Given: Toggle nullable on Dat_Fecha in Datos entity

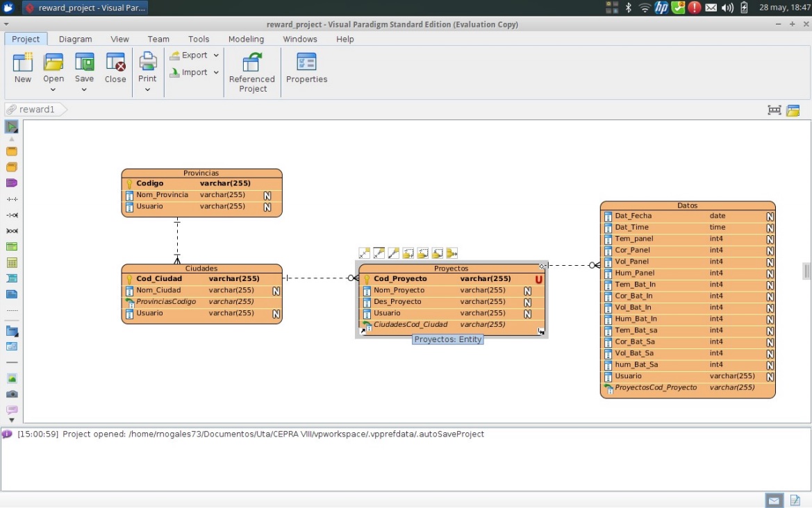Looking at the screenshot, I should coord(768,216).
